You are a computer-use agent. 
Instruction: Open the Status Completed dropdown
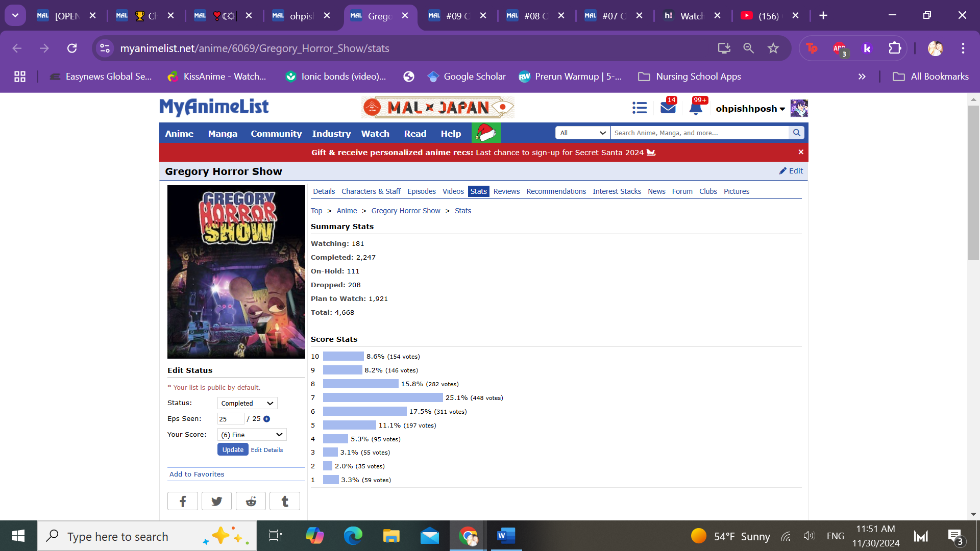[x=247, y=403]
